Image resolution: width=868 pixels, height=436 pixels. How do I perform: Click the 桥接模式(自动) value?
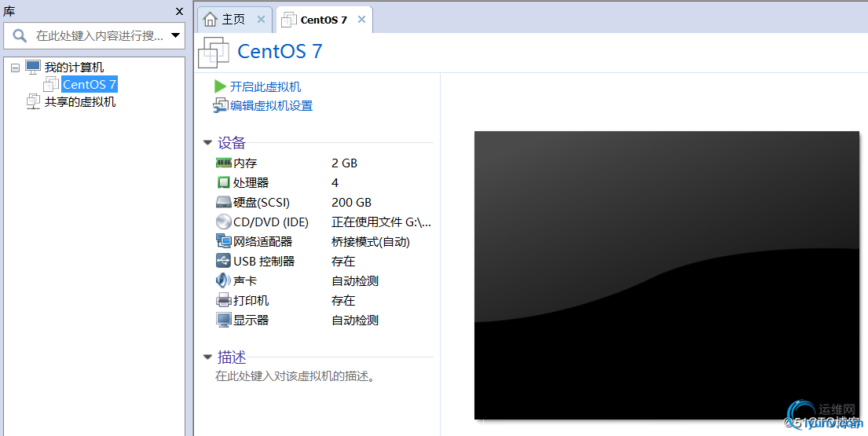371,241
